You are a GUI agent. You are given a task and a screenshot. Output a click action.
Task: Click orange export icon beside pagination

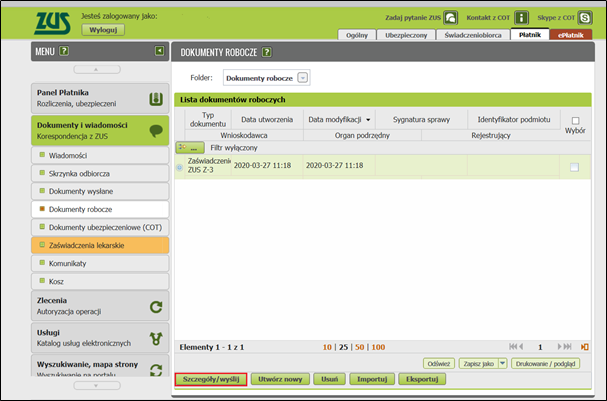[x=584, y=347]
